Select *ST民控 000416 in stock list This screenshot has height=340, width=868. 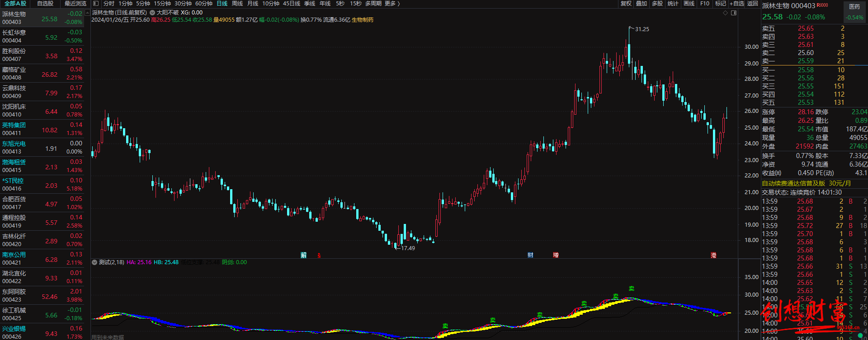tap(42, 184)
